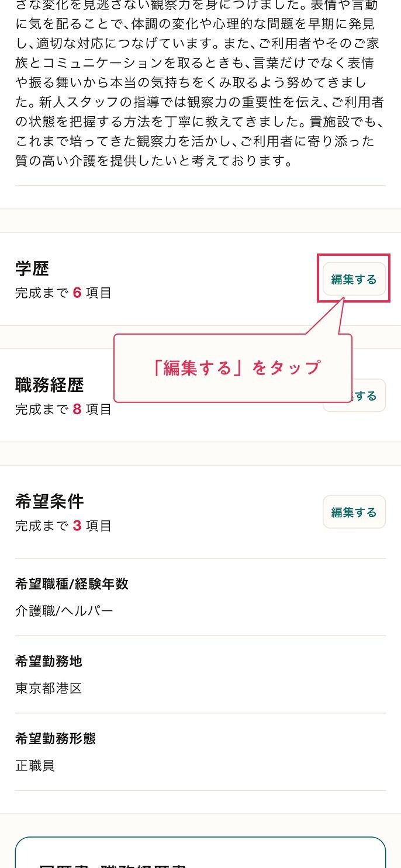Click 完成まで text under 学歴

click(42, 293)
